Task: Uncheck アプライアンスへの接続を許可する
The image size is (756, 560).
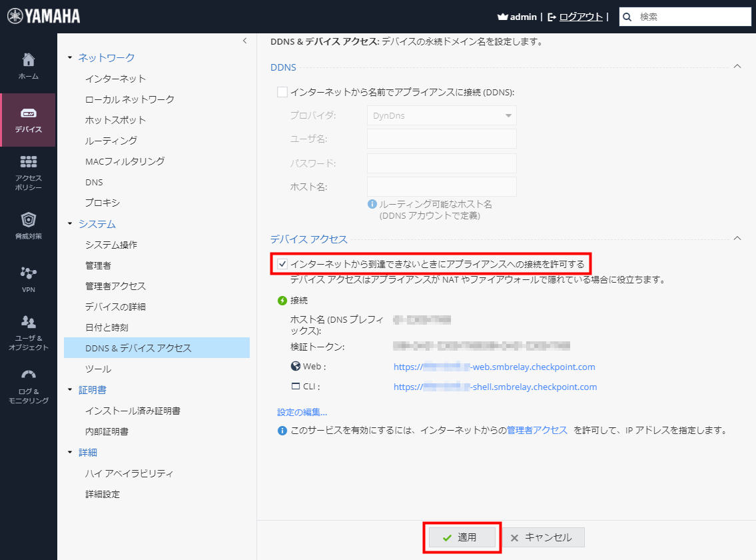Action: (x=280, y=264)
